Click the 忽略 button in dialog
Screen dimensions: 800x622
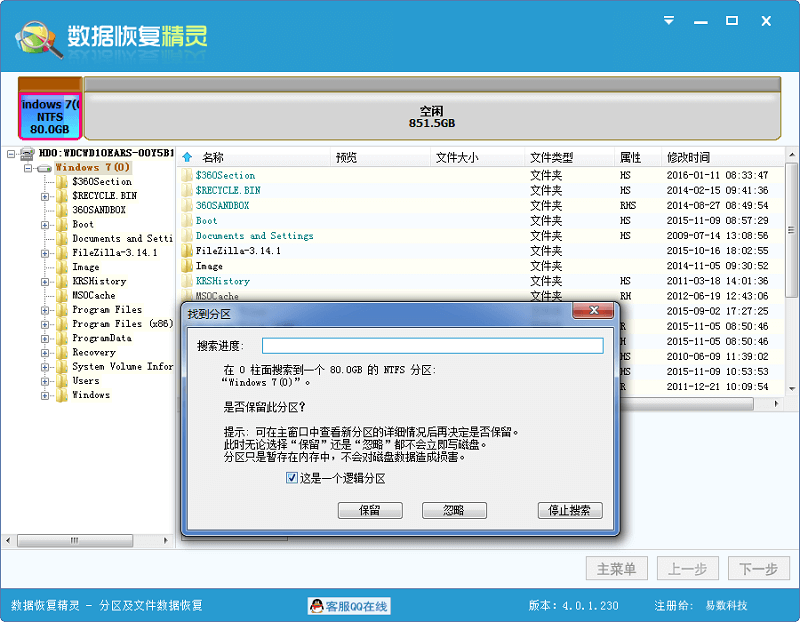[x=454, y=510]
